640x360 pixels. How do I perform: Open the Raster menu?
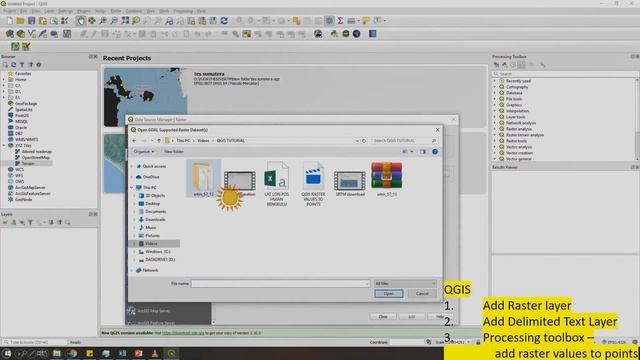click(x=116, y=11)
